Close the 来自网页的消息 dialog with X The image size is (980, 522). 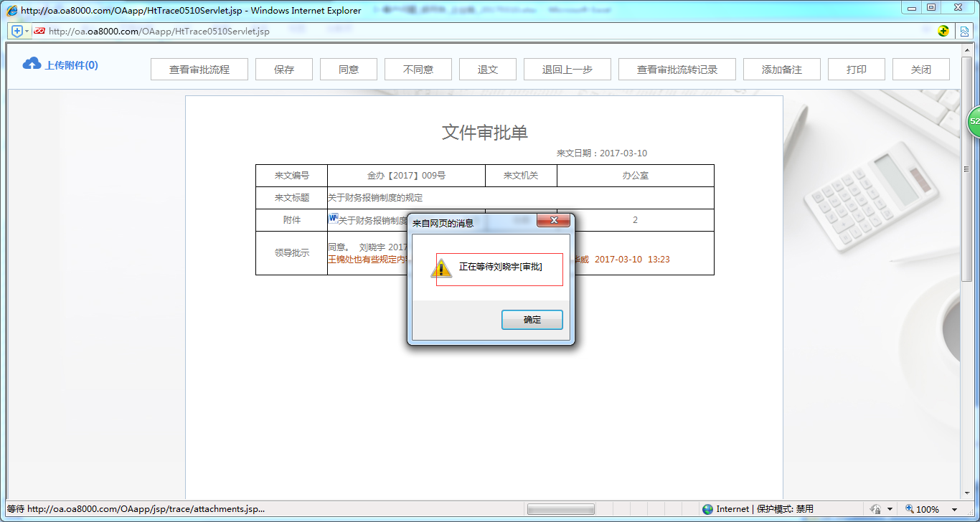553,221
